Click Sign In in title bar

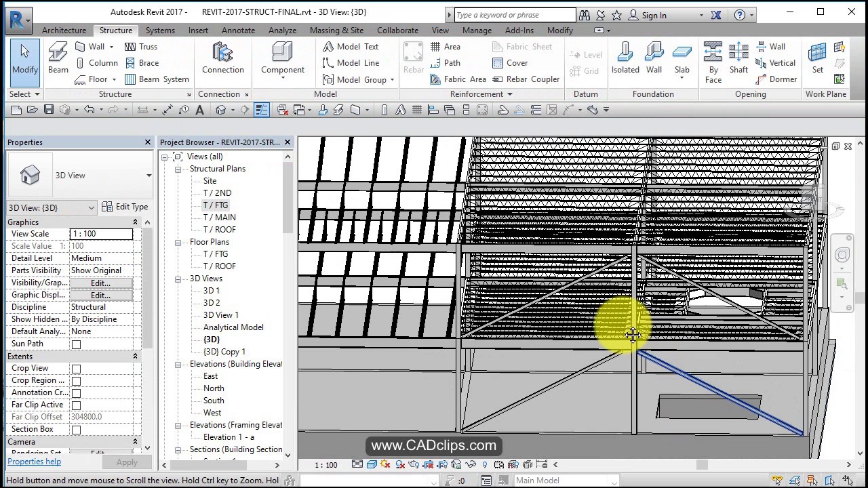(648, 15)
